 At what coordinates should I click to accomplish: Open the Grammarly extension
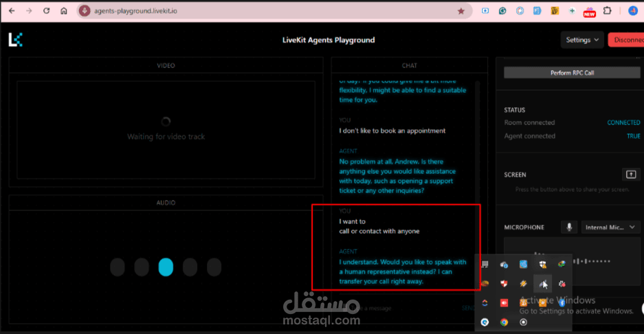click(502, 11)
